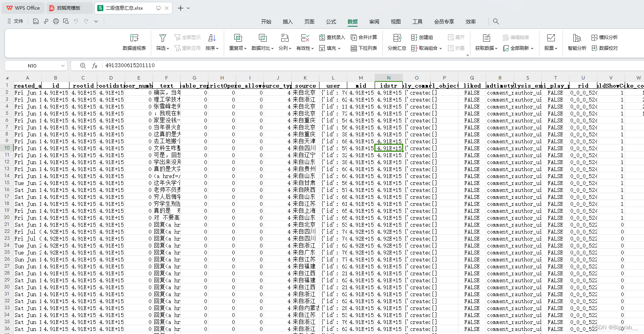Click the Text to Columns (分列) icon
The width and height of the screenshot is (644, 334).
(x=285, y=38)
